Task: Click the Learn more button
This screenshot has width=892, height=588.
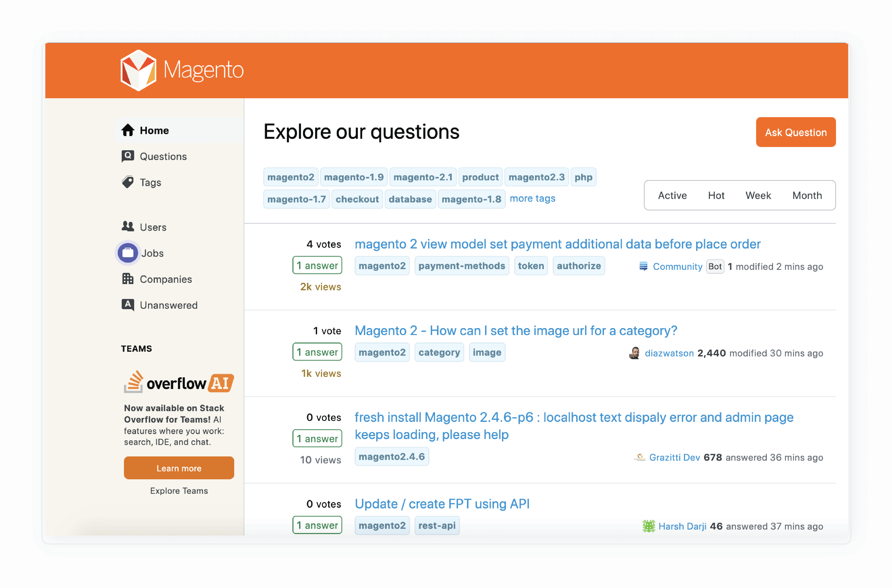Action: coord(179,468)
